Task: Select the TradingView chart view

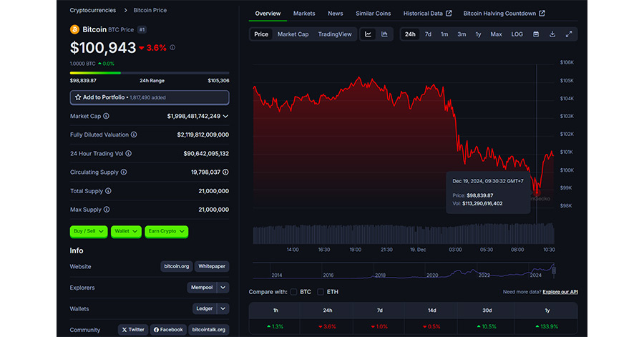Action: 335,34
